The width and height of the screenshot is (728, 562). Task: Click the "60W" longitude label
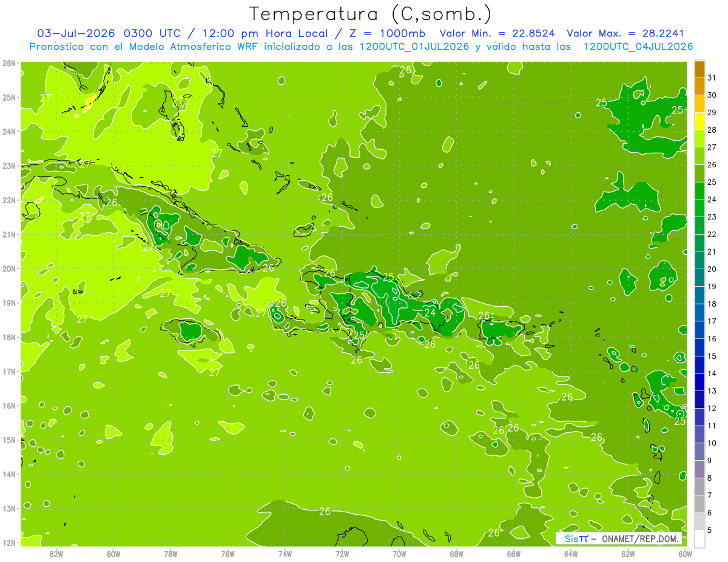click(x=685, y=554)
